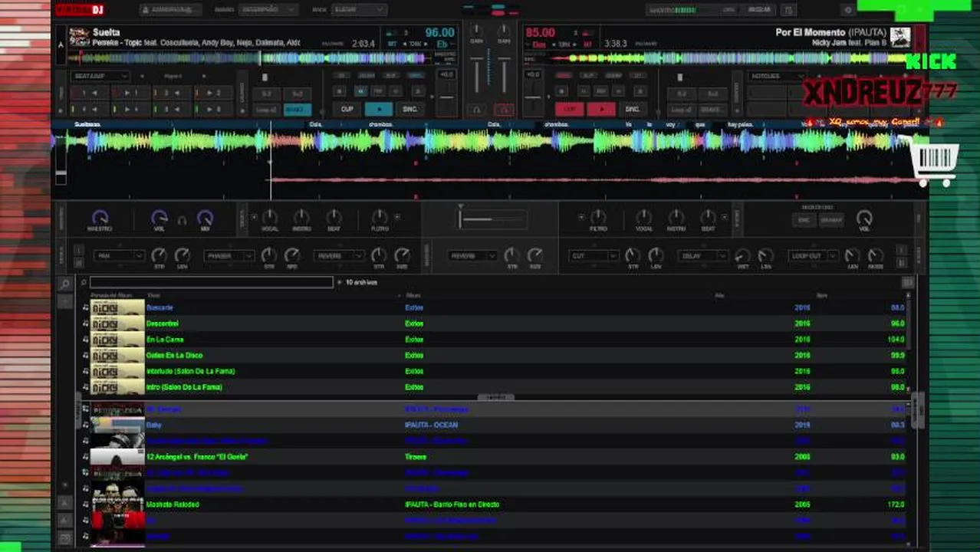This screenshot has width=980, height=552.
Task: Click the red CUP button on right deck
Action: pyautogui.click(x=570, y=109)
